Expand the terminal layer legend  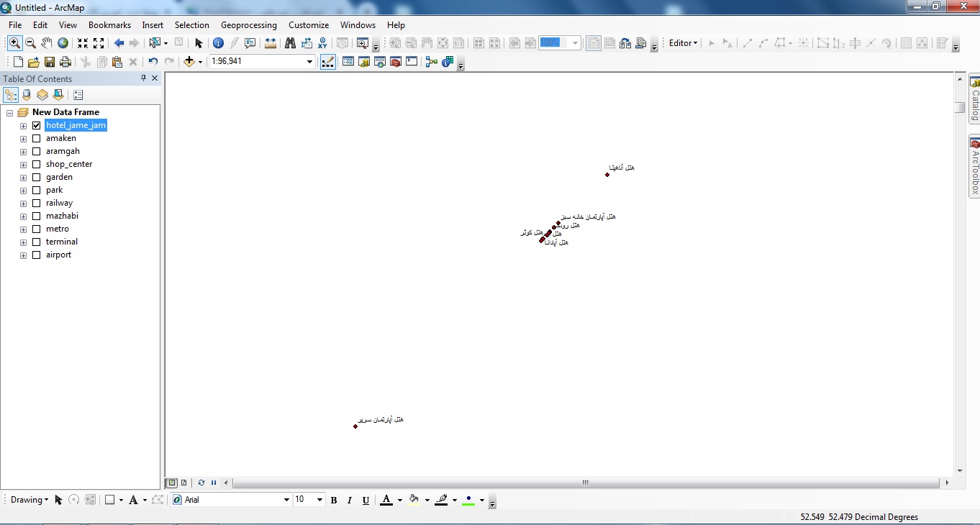(24, 242)
